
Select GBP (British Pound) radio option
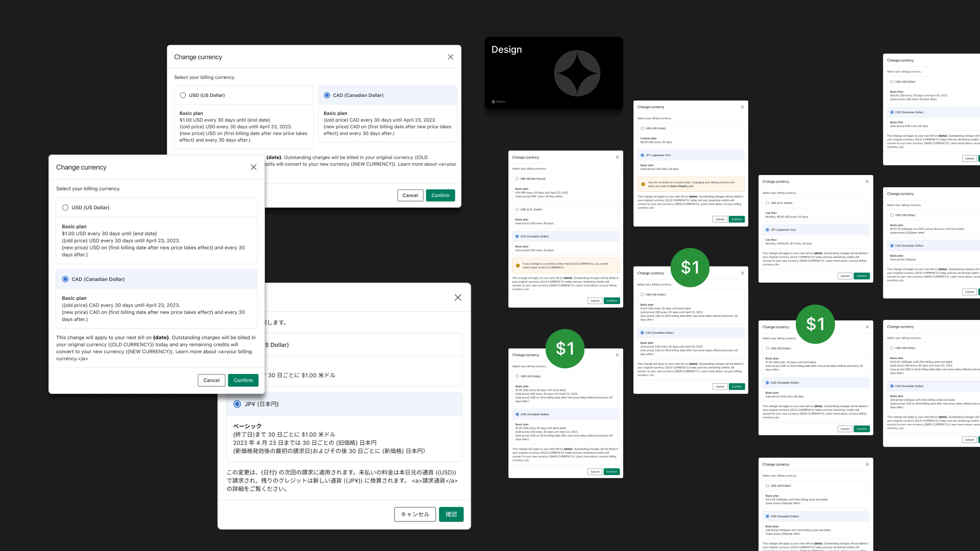point(517,179)
